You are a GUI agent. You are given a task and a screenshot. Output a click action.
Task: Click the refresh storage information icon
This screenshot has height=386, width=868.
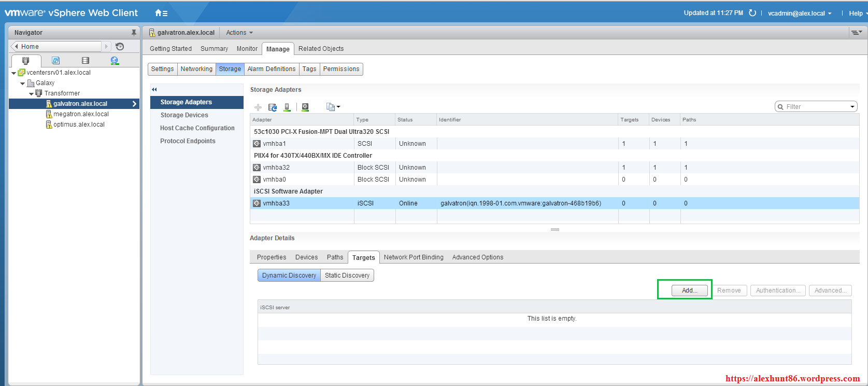click(273, 107)
